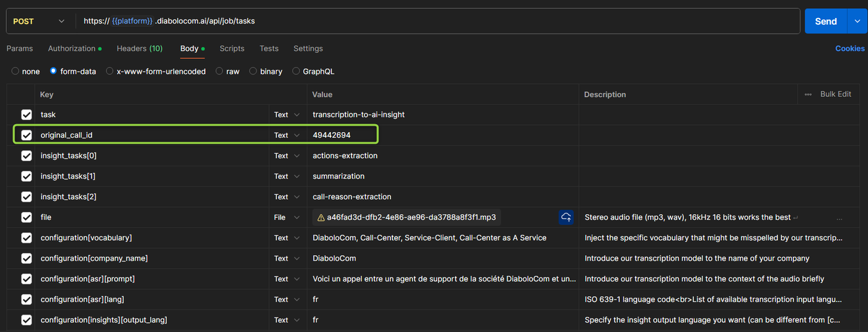
Task: Expand the File type dropdown in file row
Action: pos(287,217)
